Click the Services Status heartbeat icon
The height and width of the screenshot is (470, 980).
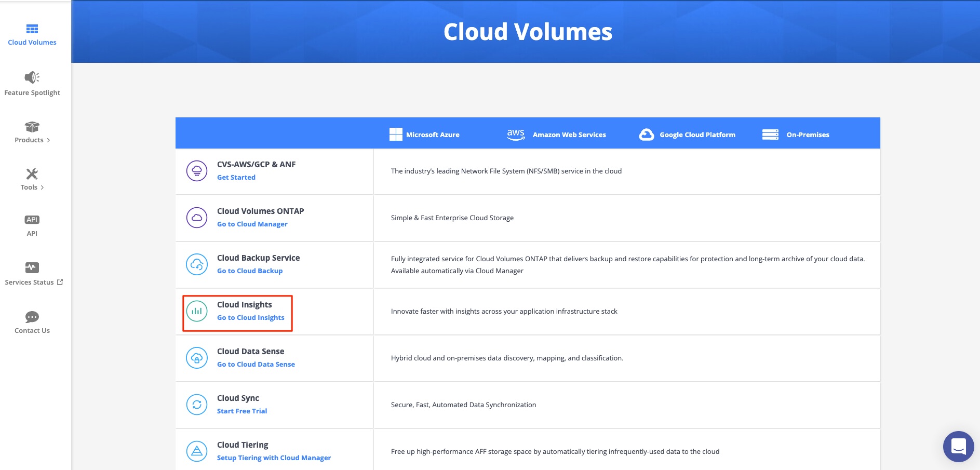tap(32, 267)
